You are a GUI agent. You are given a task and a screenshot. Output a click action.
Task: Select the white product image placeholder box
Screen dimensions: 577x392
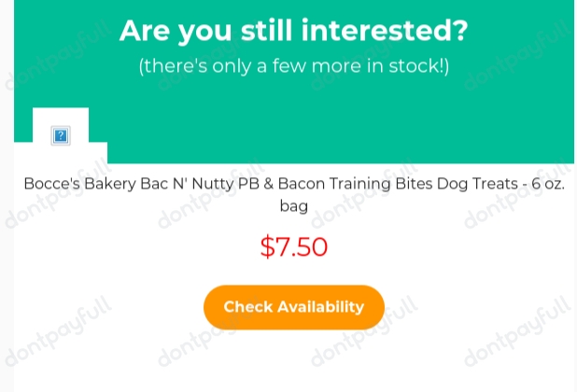(x=61, y=135)
